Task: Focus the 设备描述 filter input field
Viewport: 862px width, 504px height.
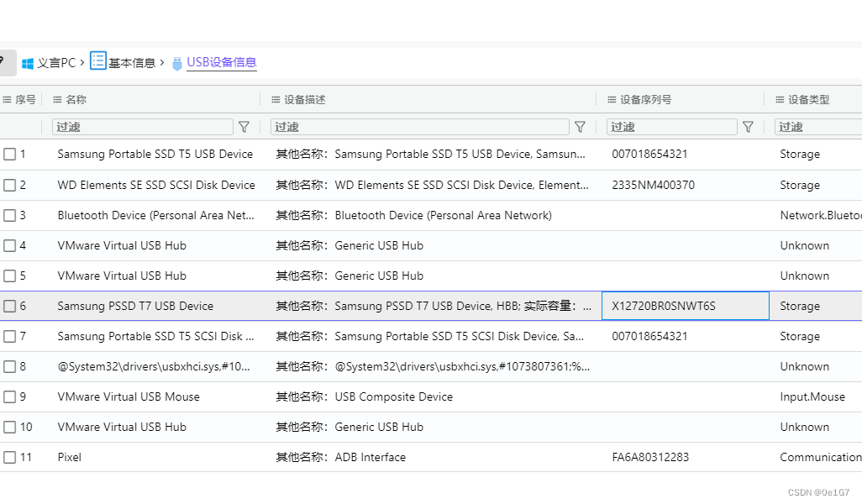Action: click(x=420, y=127)
